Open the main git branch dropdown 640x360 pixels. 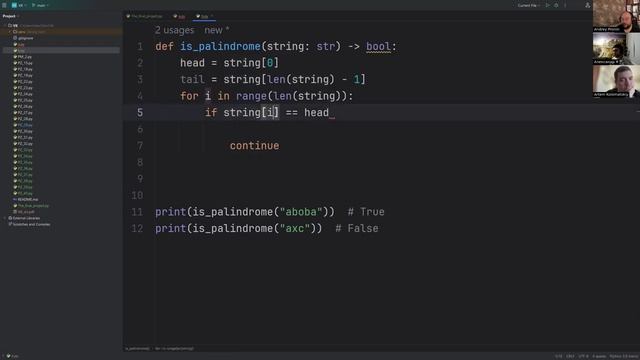[40, 5]
